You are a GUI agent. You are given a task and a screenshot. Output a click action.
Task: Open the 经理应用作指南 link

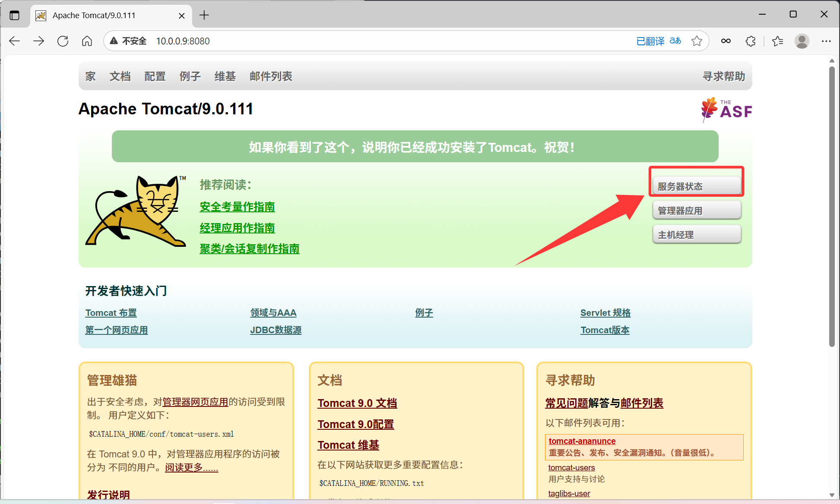point(237,228)
